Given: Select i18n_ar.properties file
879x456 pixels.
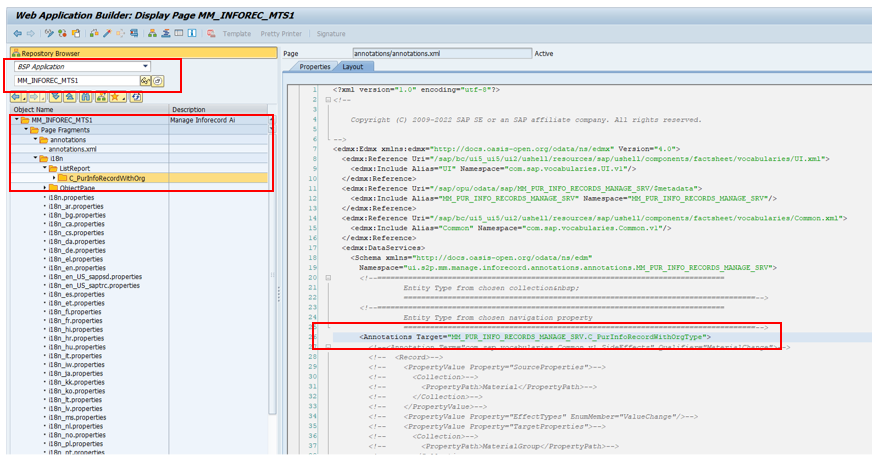Looking at the screenshot, I should pyautogui.click(x=76, y=206).
